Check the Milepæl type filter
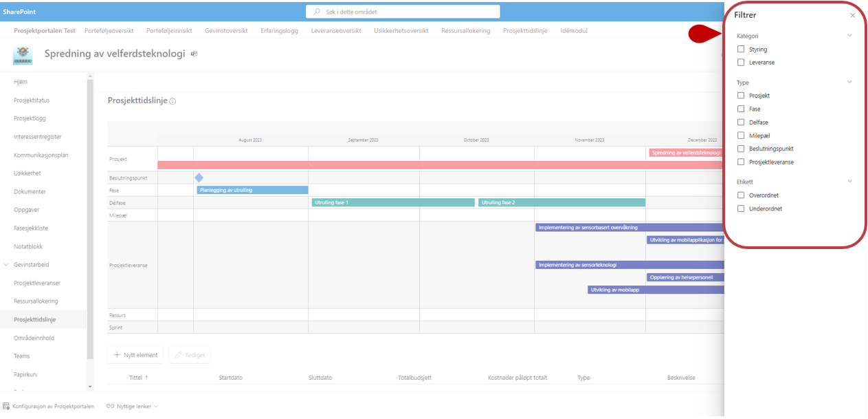Viewport: 868px width, 419px height. tap(741, 136)
